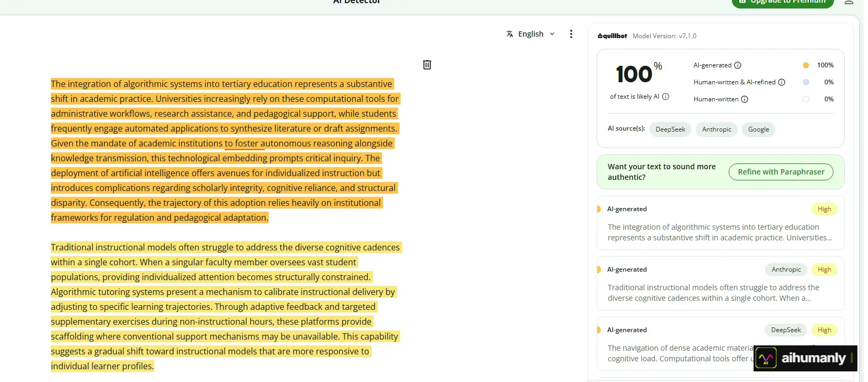
Task: Click the translate language icon
Action: coord(510,34)
